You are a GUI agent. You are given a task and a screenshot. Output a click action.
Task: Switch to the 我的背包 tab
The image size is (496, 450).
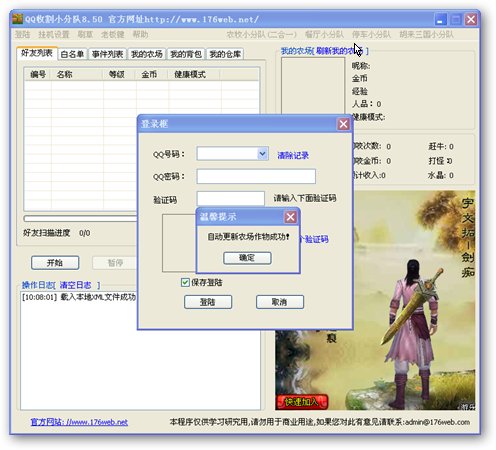tap(186, 54)
